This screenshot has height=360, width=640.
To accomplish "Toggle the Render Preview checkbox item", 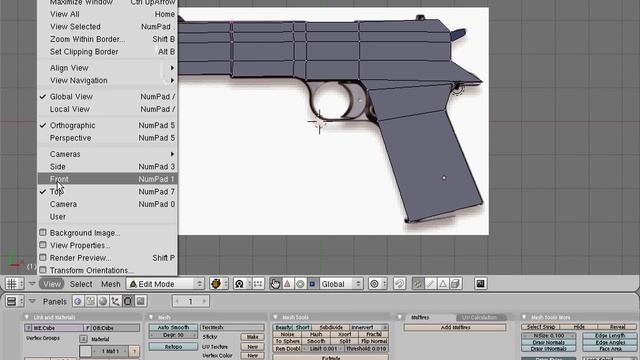I will (x=108, y=258).
